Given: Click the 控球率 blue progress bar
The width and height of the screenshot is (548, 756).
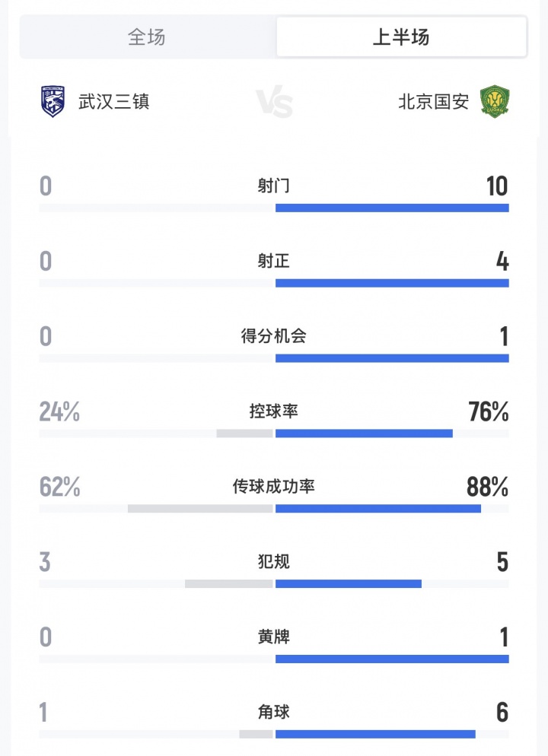Looking at the screenshot, I should coord(364,434).
